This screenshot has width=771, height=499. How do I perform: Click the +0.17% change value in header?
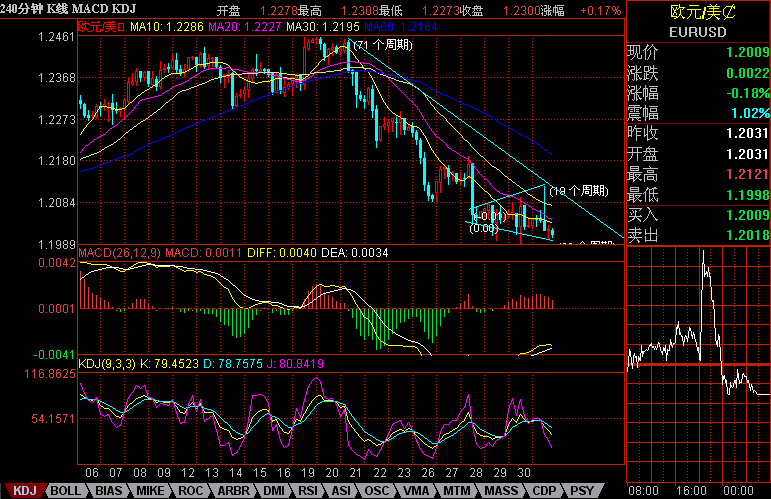click(600, 11)
